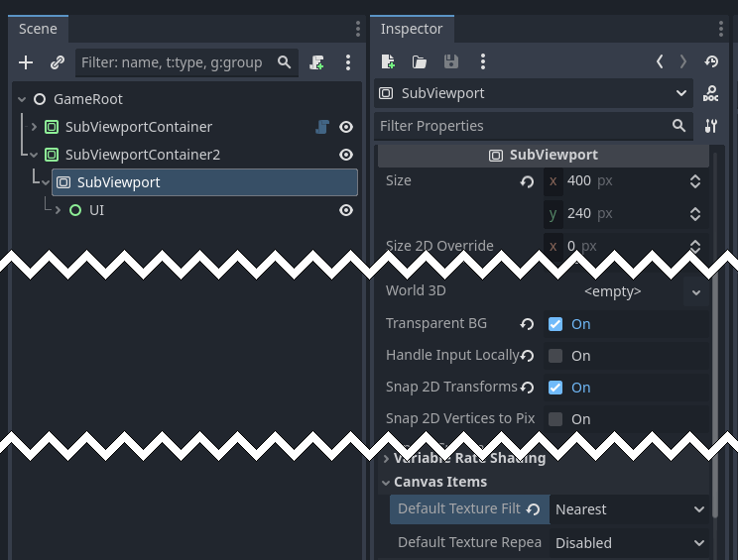The width and height of the screenshot is (738, 560).
Task: Reset Snap 2D Transforms to default
Action: pos(527,388)
